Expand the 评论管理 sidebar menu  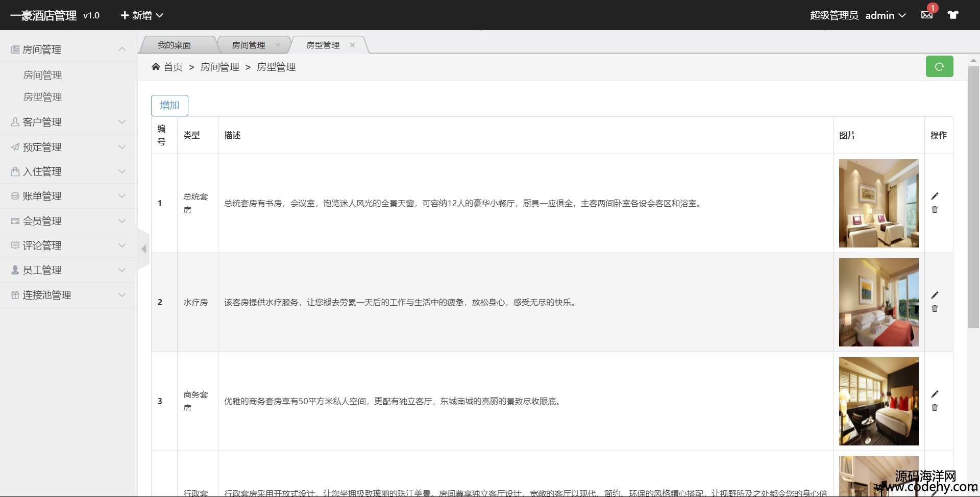pyautogui.click(x=69, y=245)
